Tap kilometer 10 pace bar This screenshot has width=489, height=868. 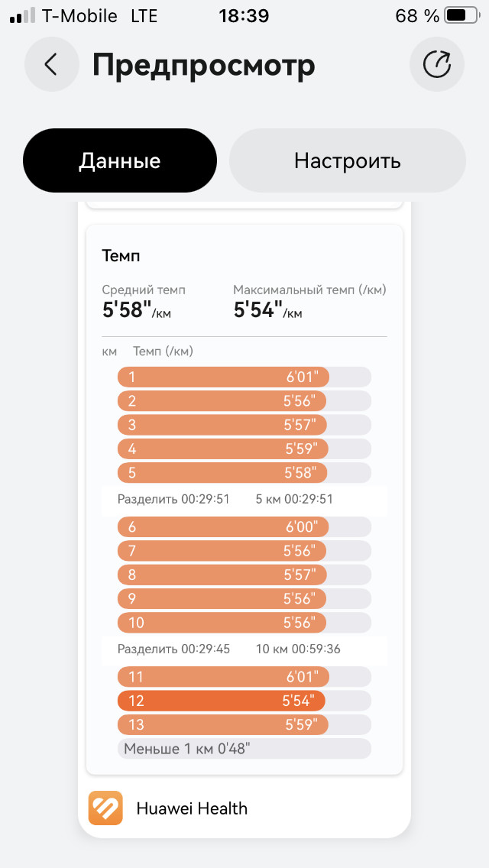click(x=244, y=622)
